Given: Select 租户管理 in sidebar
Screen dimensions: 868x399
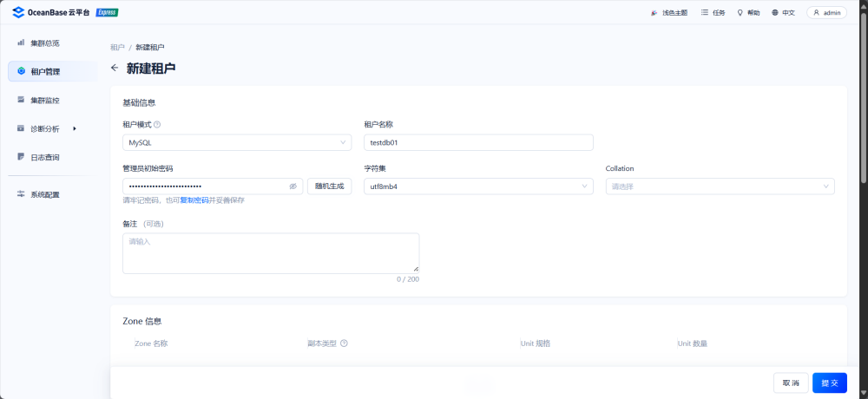Looking at the screenshot, I should 53,71.
